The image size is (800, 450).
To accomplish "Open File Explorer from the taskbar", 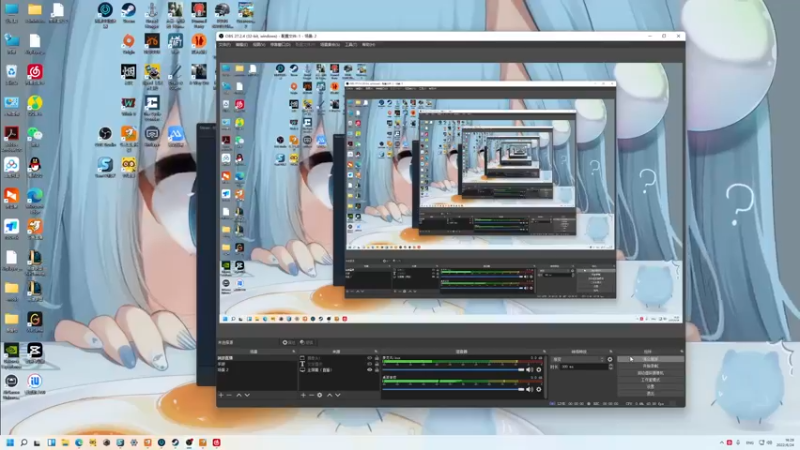I will (x=65, y=442).
